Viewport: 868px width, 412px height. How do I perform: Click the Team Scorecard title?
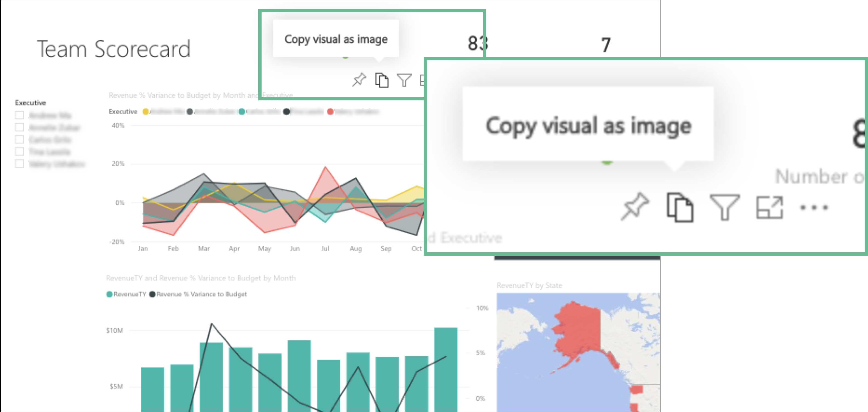(114, 49)
